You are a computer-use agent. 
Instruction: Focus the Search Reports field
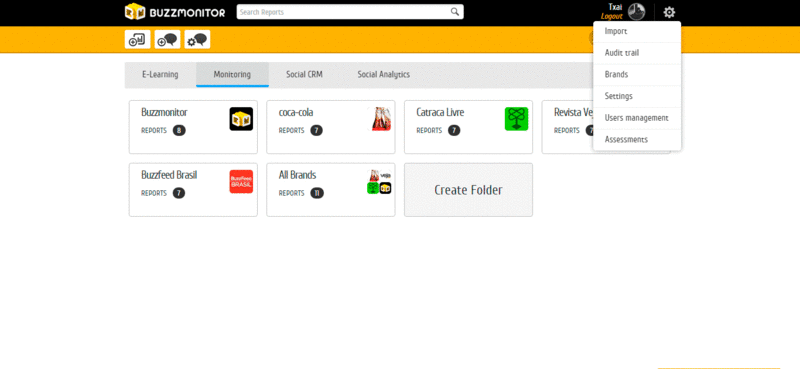point(343,12)
